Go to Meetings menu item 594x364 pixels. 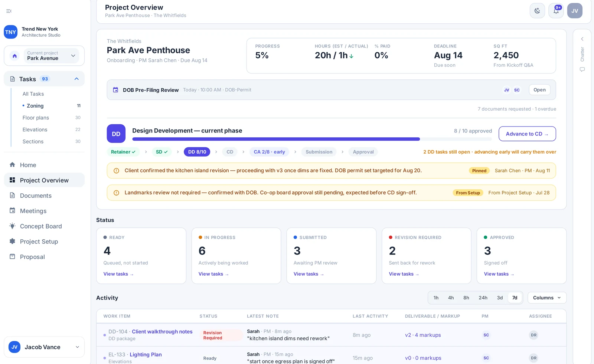(44, 211)
